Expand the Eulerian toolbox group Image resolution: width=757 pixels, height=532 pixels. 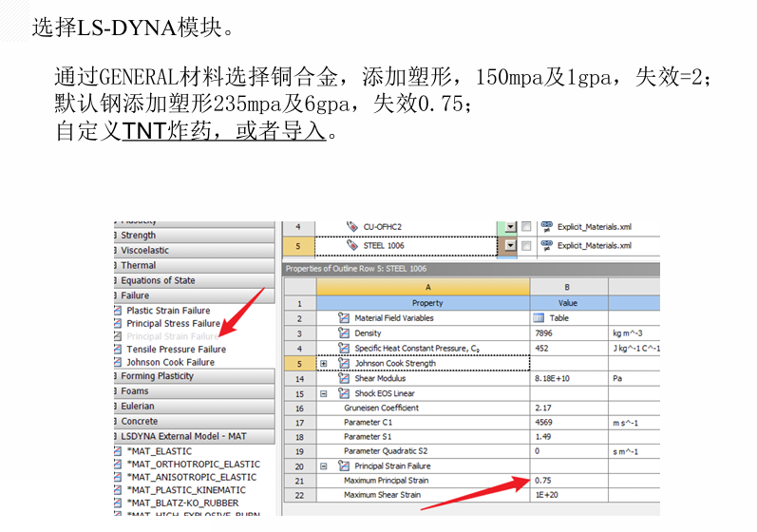tap(115, 406)
